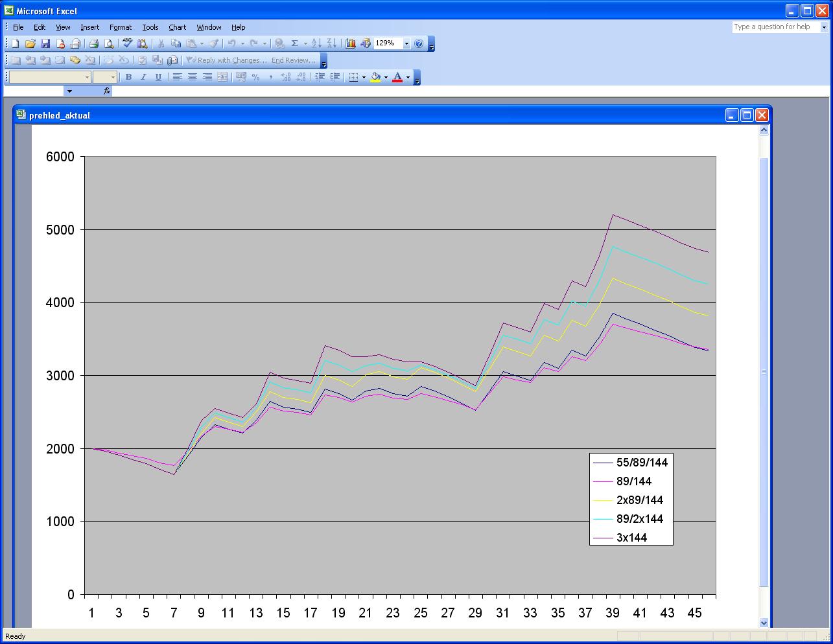Launch the Chart Wizard icon

[x=351, y=43]
